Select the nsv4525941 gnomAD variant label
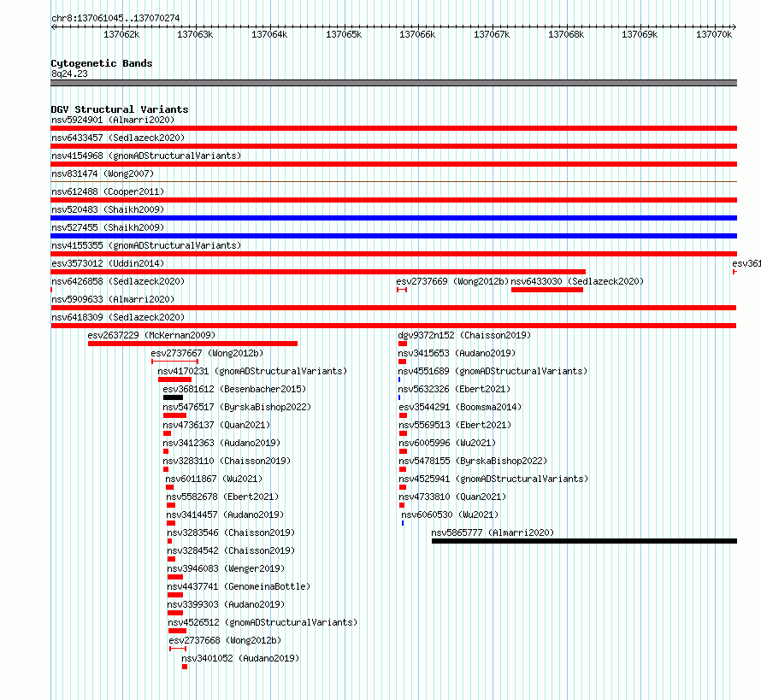Viewport: 761px width, 700px height. pos(493,479)
